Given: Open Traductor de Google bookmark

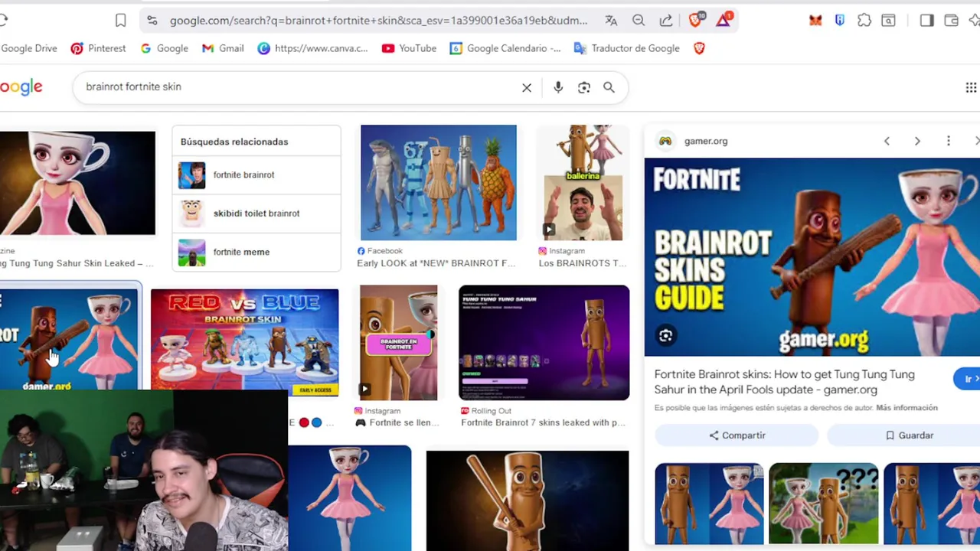Looking at the screenshot, I should coord(627,48).
